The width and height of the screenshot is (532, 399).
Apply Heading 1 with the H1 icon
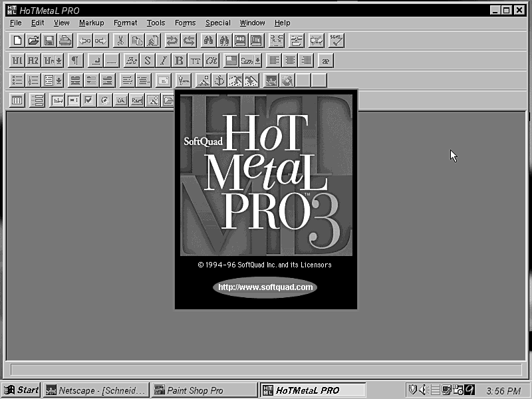coord(17,61)
